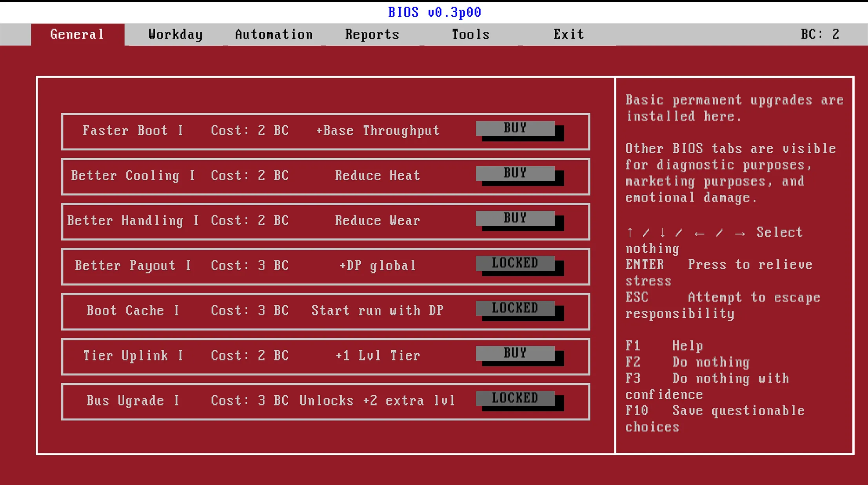
Task: Click the F1 Help hint
Action: point(664,346)
